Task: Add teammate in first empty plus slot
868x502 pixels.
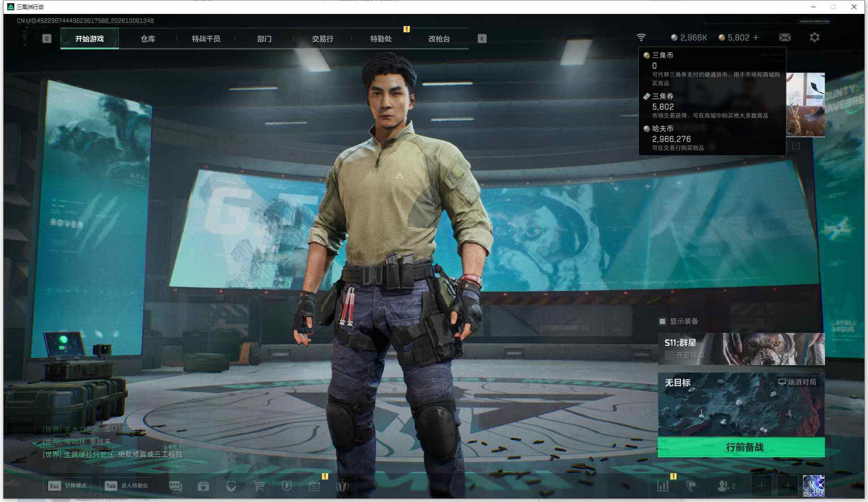Action: 761,486
